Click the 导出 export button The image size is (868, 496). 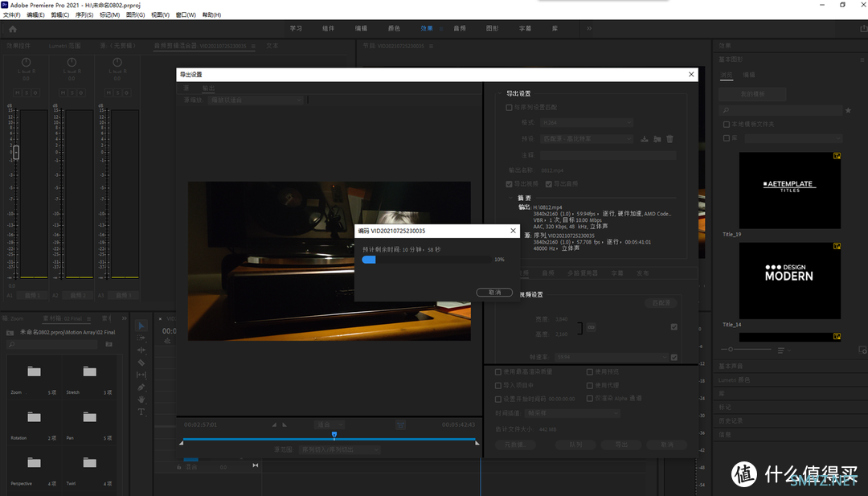pyautogui.click(x=621, y=445)
